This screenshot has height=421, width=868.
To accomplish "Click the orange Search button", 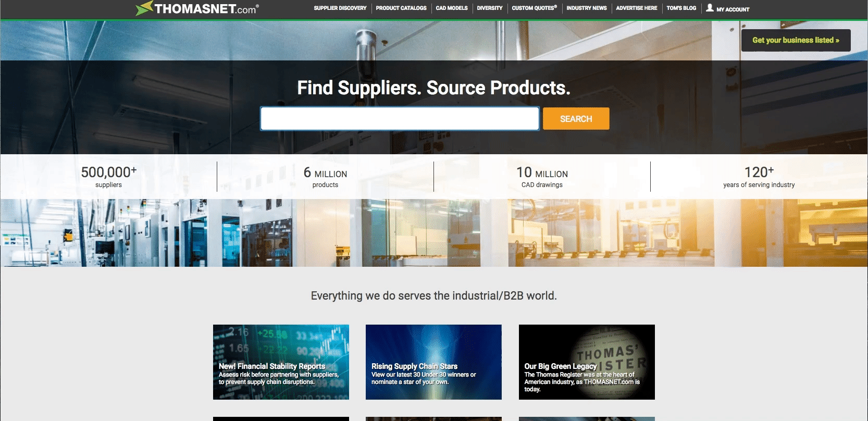I will point(576,119).
